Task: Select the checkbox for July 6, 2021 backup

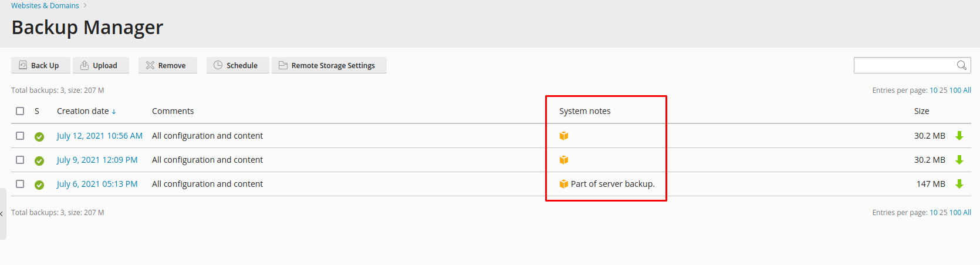Action: coord(20,184)
